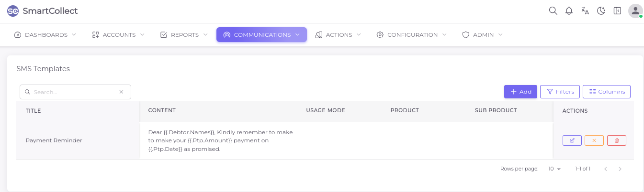
Task: Click the SmartCollect logo
Action: coord(13,11)
